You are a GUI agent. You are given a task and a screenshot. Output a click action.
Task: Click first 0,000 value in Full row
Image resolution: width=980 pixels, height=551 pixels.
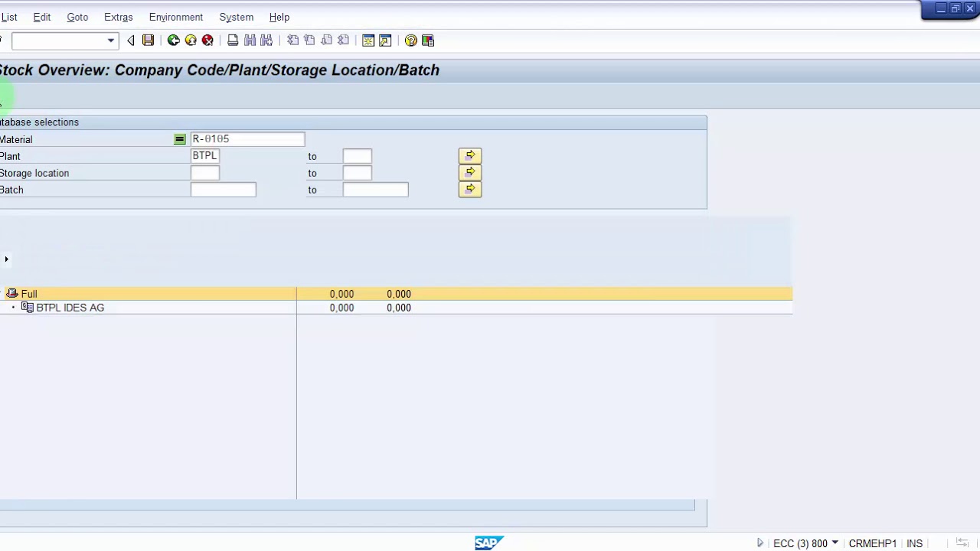[x=341, y=294]
